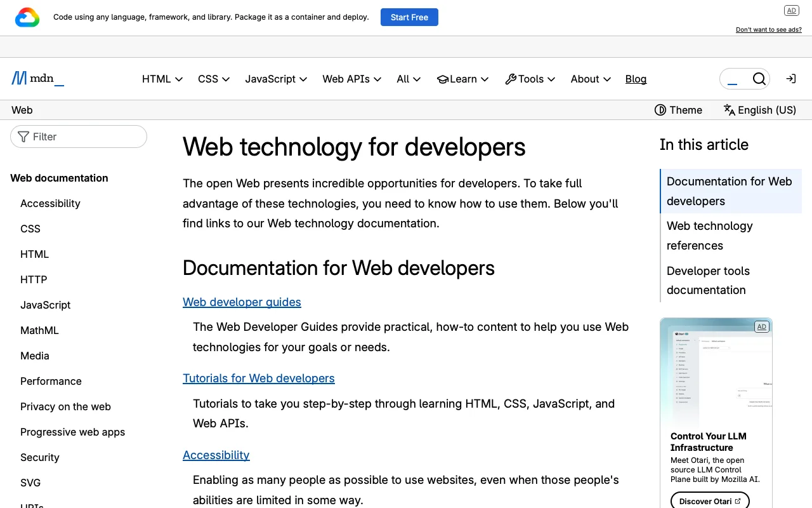Click the AD badge in top banner
812x508 pixels.
point(791,10)
